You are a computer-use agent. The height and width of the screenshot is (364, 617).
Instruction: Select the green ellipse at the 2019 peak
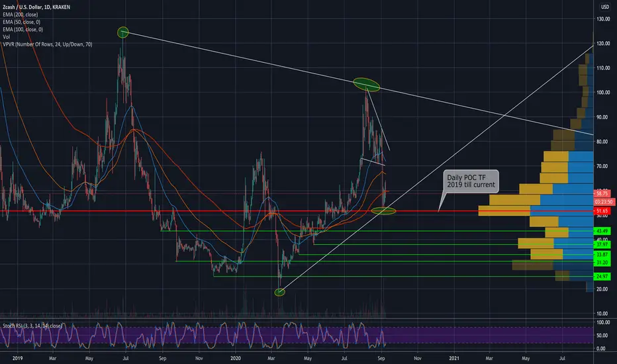click(122, 32)
